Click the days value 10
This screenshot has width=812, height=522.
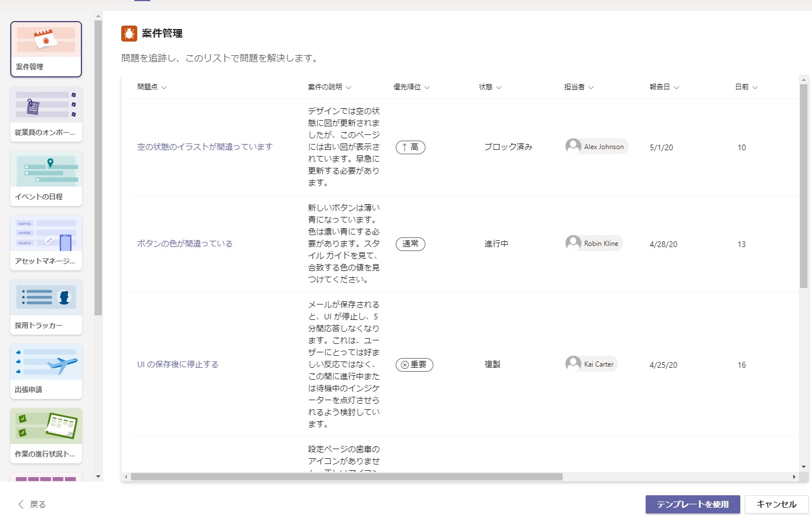pyautogui.click(x=741, y=147)
